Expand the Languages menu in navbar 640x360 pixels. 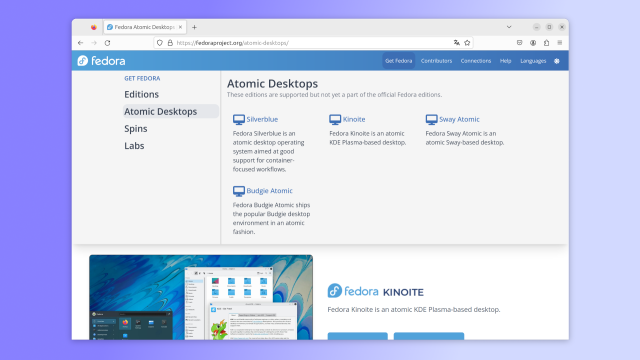tap(533, 61)
